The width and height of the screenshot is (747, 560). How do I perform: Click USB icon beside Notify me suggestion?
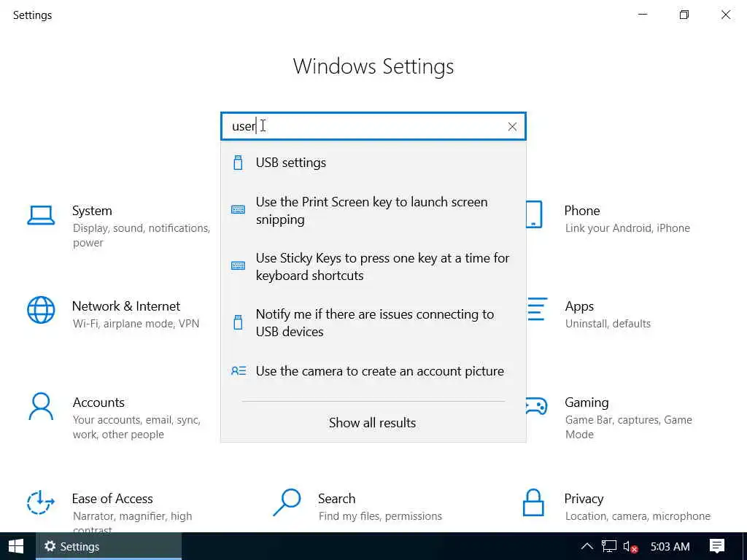[x=238, y=322]
